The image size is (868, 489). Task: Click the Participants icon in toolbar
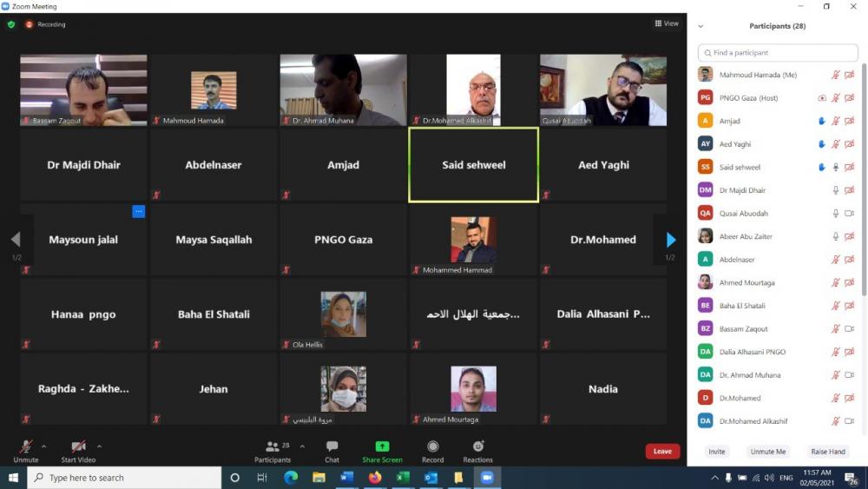[x=273, y=446]
